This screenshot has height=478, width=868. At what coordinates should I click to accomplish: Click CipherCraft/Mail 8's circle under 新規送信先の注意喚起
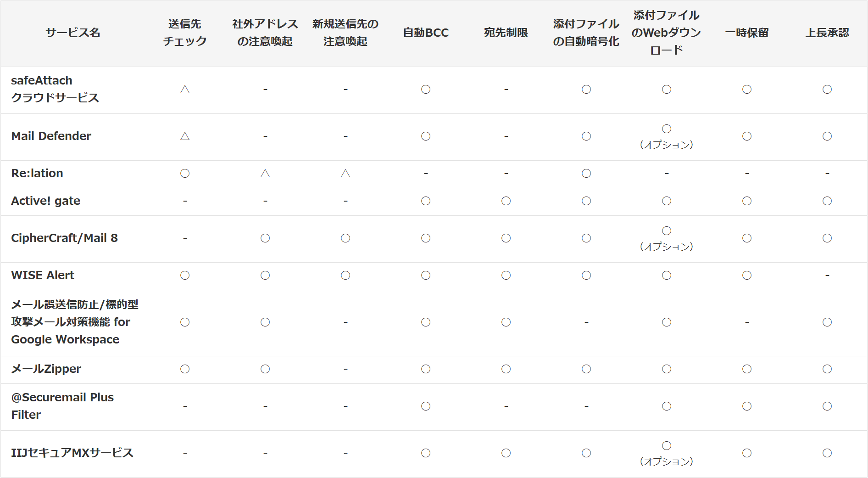pos(345,238)
